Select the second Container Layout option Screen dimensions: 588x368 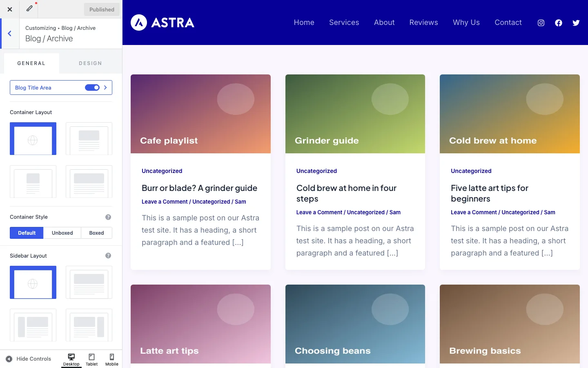click(89, 139)
